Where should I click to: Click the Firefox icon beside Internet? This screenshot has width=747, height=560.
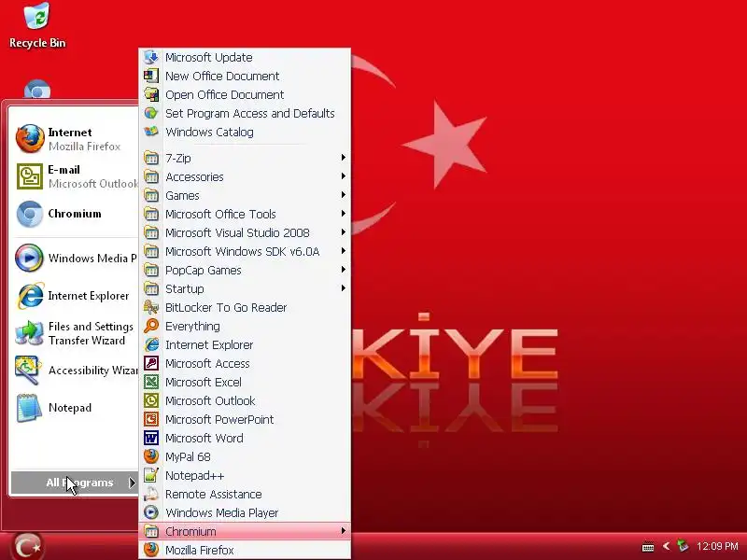click(30, 138)
